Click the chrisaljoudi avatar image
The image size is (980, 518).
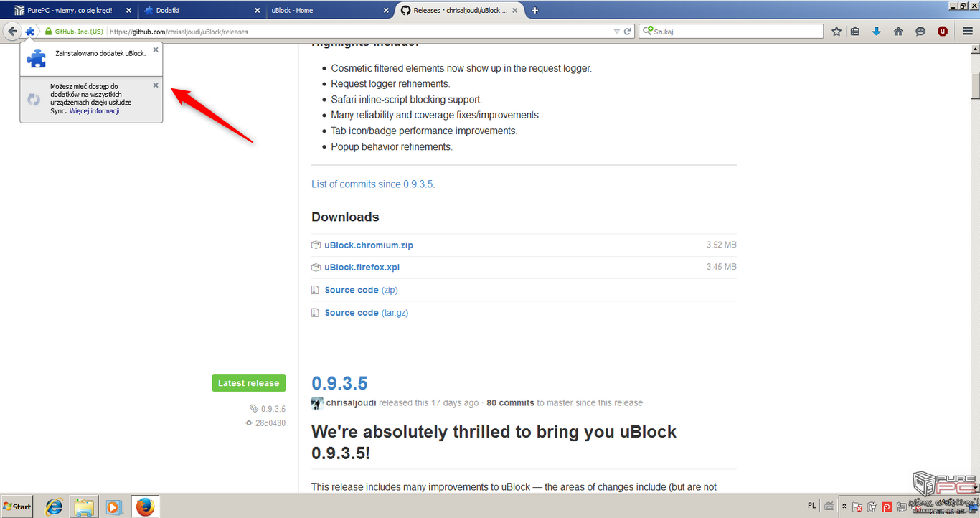pyautogui.click(x=317, y=403)
